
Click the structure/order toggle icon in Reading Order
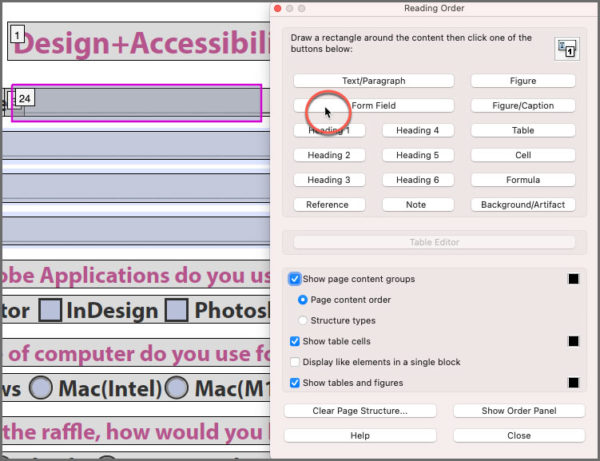point(567,49)
